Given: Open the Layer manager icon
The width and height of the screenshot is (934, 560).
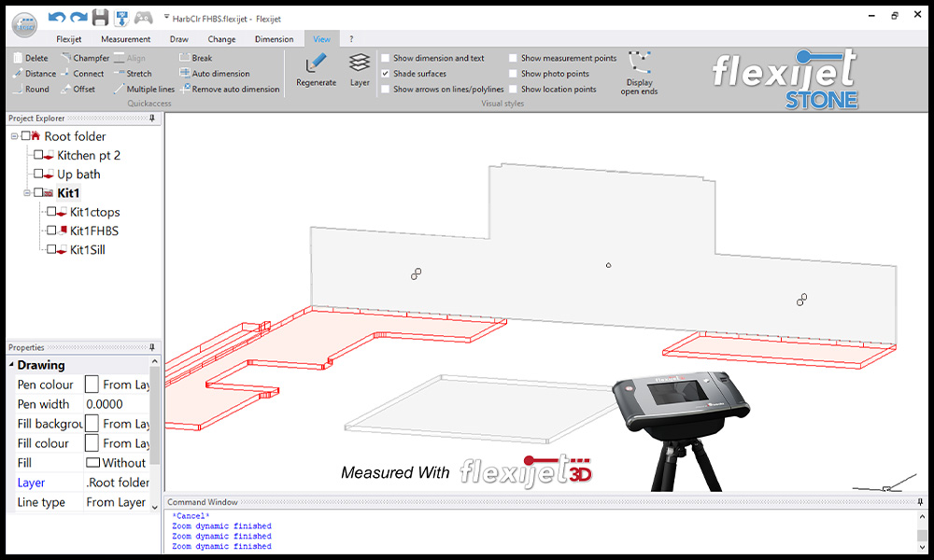Looking at the screenshot, I should (360, 67).
